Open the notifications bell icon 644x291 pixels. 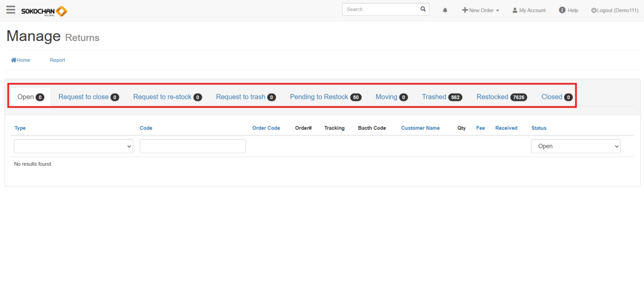coord(445,11)
